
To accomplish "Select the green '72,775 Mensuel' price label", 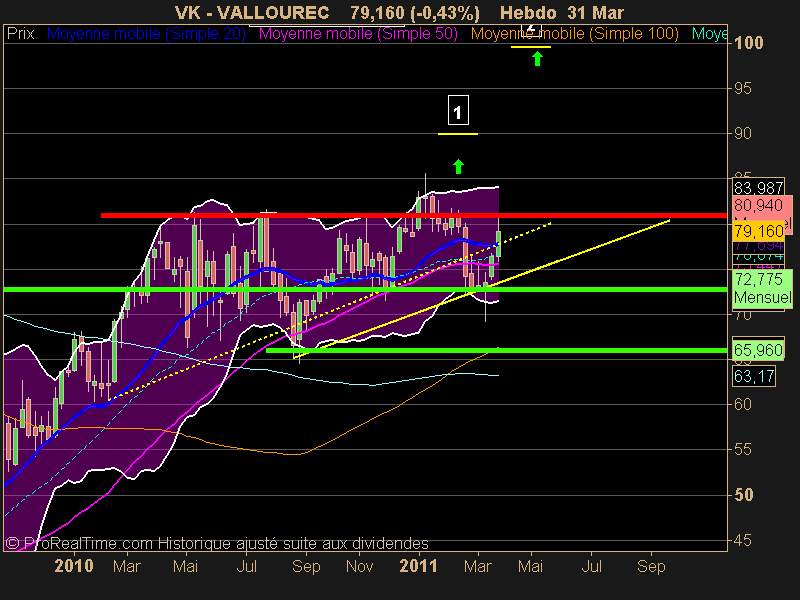I will (762, 288).
